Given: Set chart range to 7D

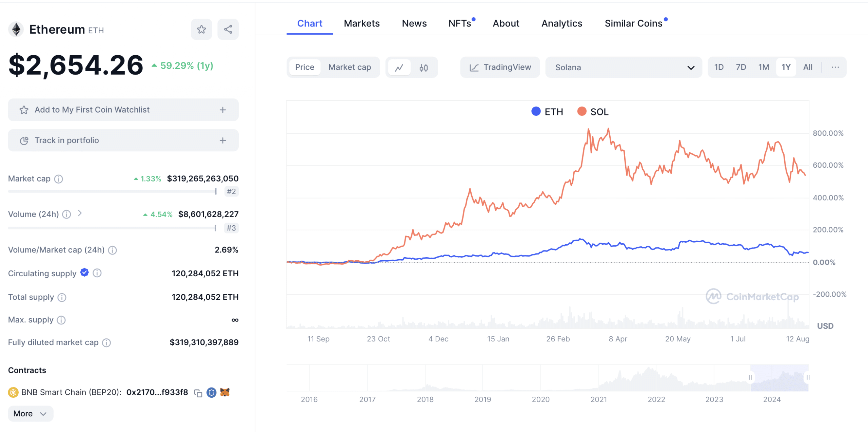Looking at the screenshot, I should tap(741, 67).
